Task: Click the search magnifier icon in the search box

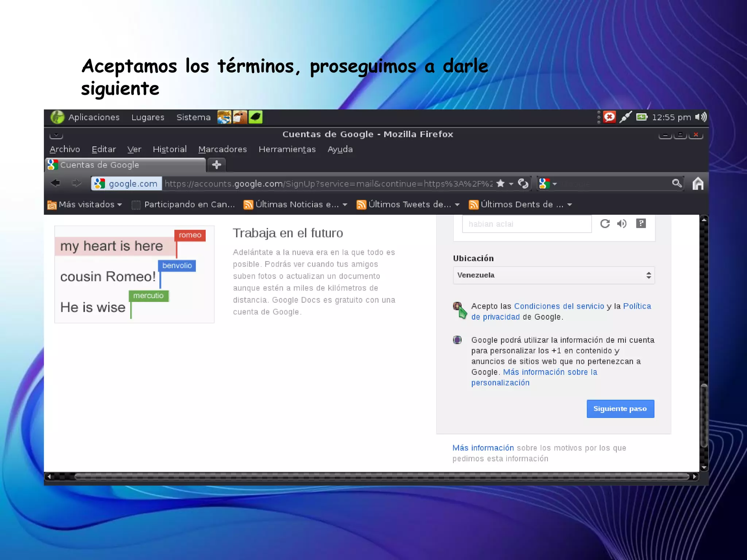Action: [x=677, y=183]
